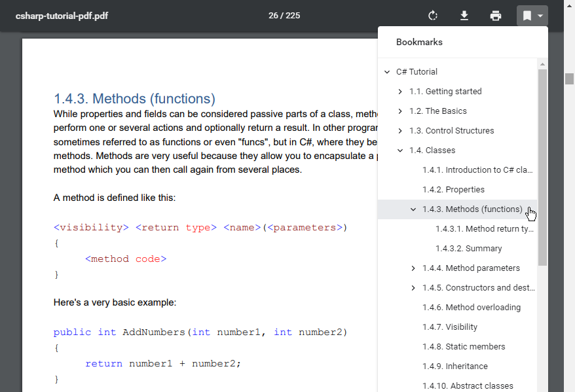Click the page number input field
The image size is (575, 392).
273,16
